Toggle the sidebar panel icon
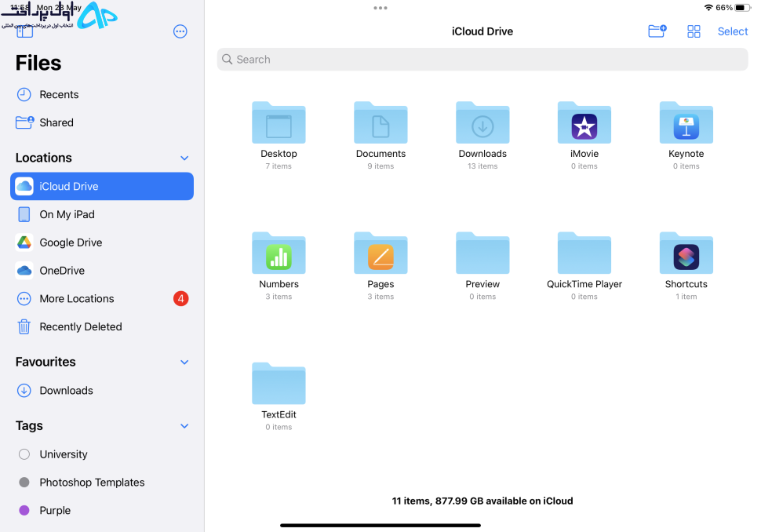This screenshot has height=532, width=761. tap(25, 31)
